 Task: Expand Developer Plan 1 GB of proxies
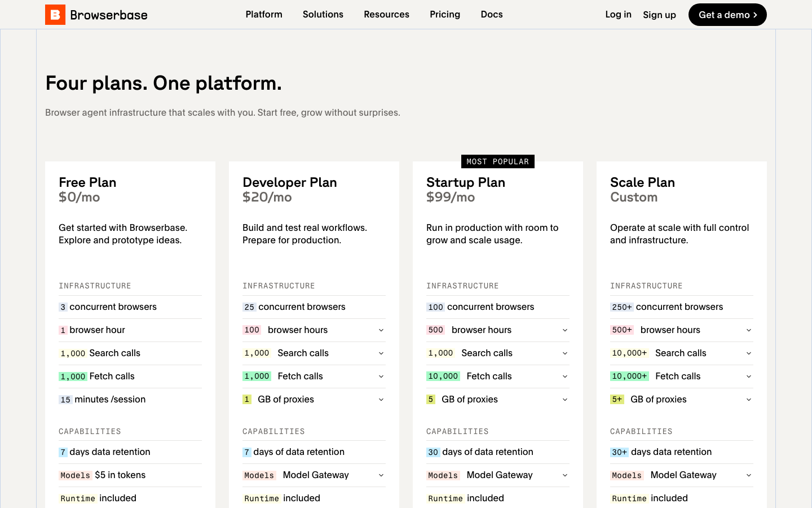[314, 400]
